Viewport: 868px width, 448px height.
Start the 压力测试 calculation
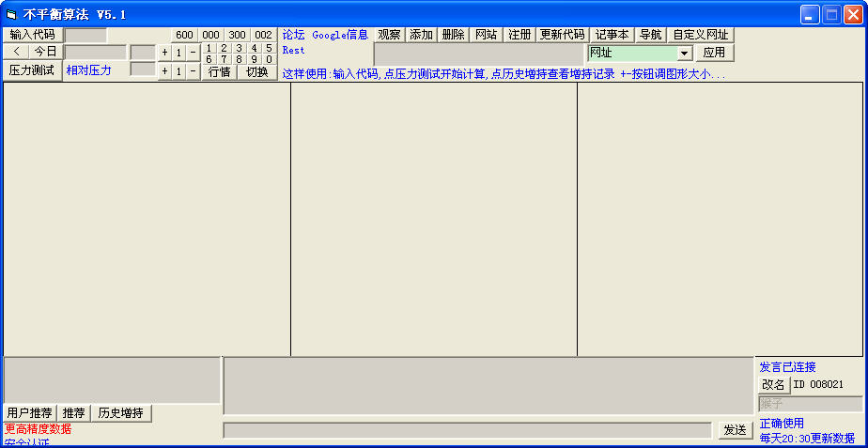33,70
